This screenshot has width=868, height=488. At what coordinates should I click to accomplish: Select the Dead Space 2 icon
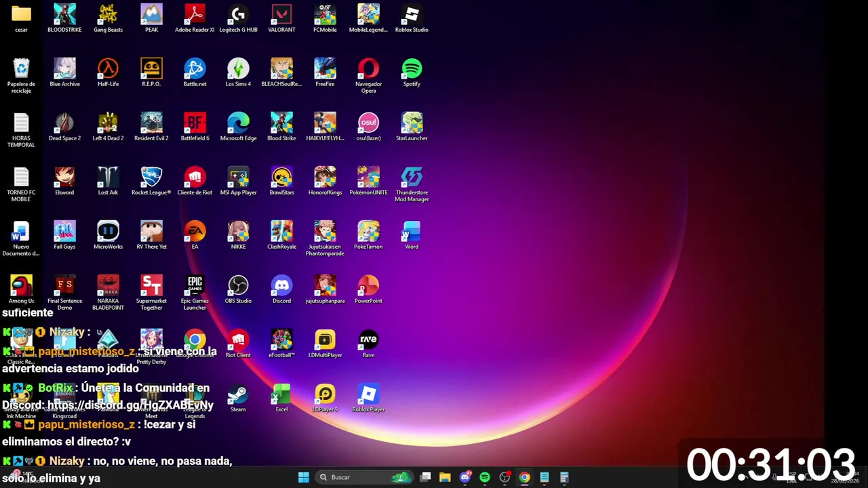[x=64, y=127]
